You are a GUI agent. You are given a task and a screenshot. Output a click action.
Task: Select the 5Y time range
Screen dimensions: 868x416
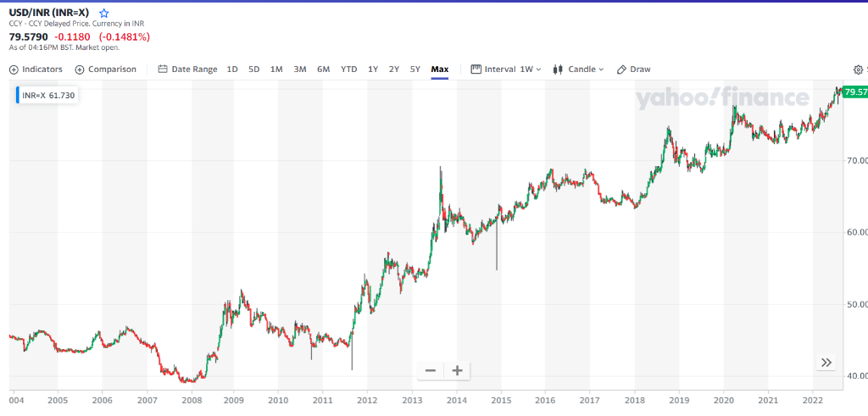tap(415, 69)
